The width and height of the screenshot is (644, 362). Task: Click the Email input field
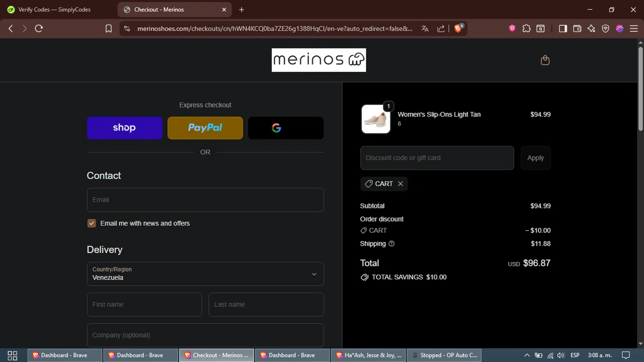[x=205, y=200]
